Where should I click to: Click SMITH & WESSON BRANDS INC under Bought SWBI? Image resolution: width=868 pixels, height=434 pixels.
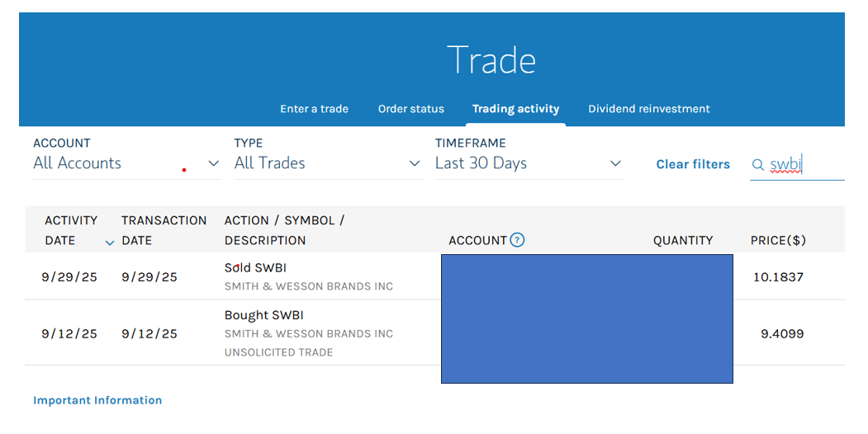coord(308,334)
